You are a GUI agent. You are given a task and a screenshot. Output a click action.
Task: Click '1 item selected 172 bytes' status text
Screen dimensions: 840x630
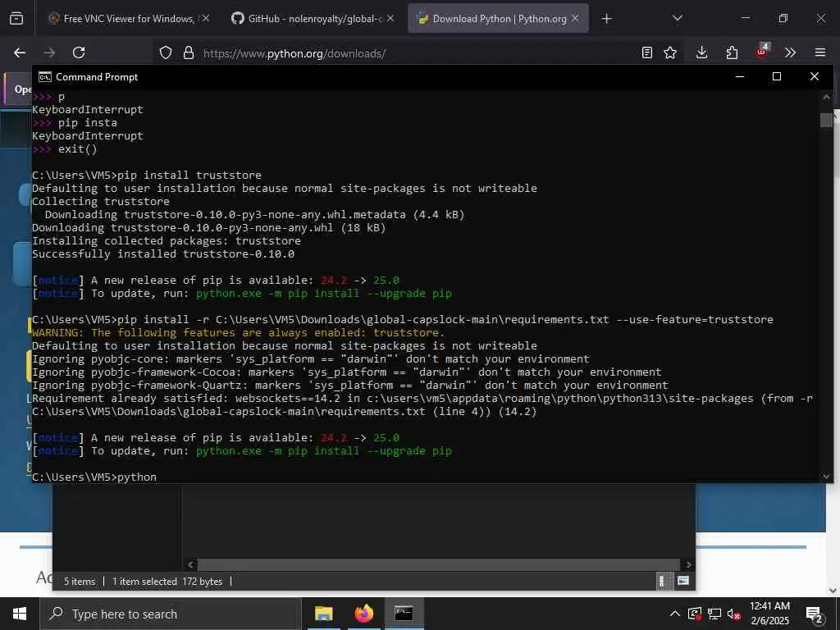coord(167,582)
